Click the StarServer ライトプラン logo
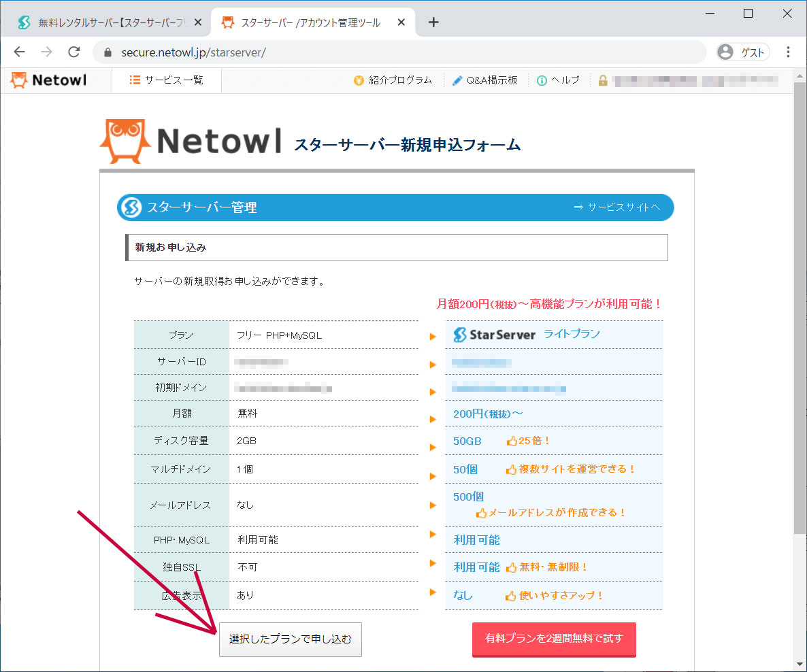The height and width of the screenshot is (672, 807). [526, 335]
